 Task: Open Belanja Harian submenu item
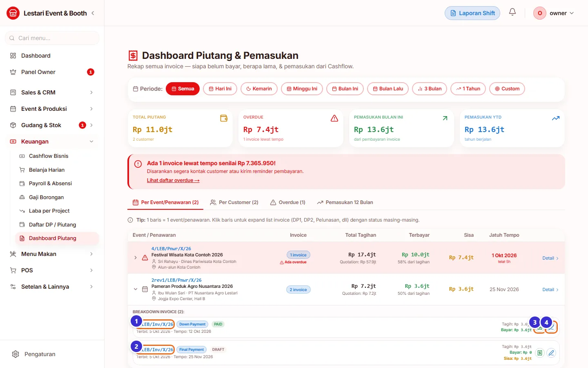(57, 170)
